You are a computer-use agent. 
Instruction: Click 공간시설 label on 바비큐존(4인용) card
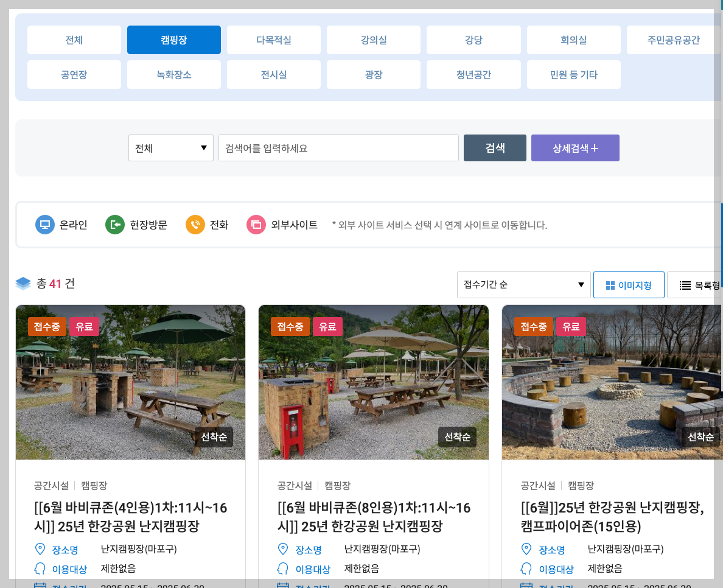[x=51, y=485]
